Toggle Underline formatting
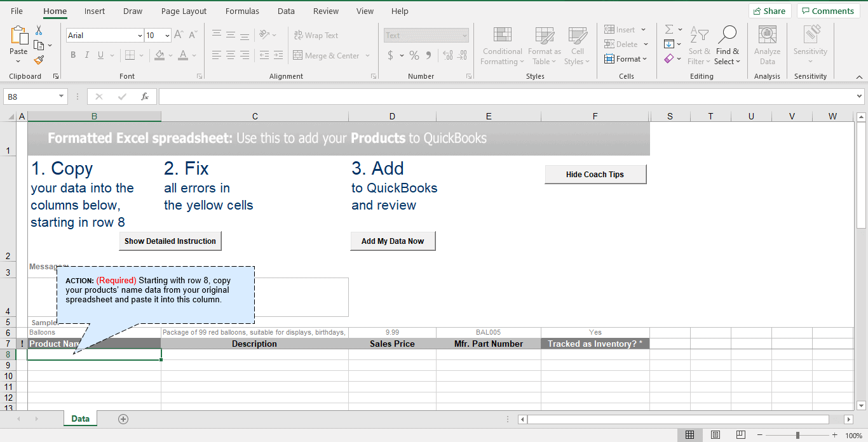Image resolution: width=868 pixels, height=442 pixels. [x=101, y=55]
